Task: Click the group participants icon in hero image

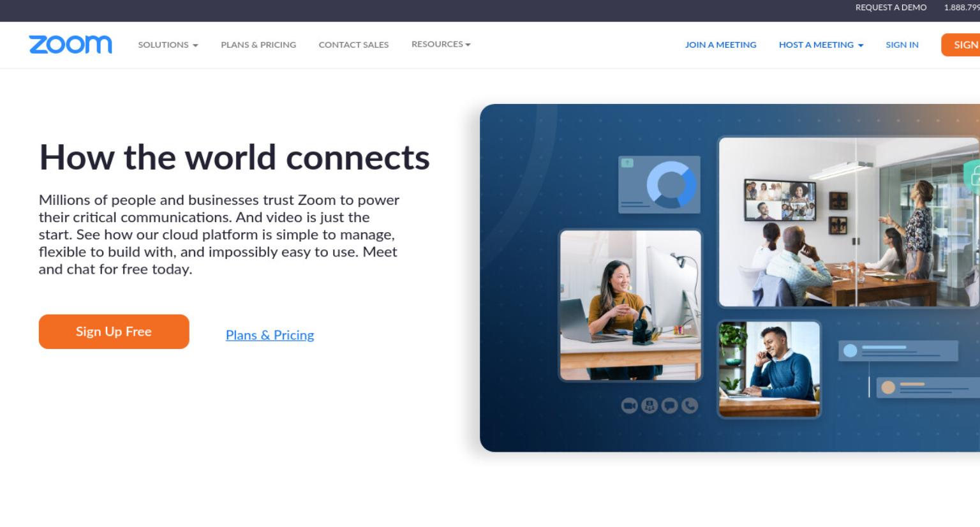Action: tap(650, 406)
